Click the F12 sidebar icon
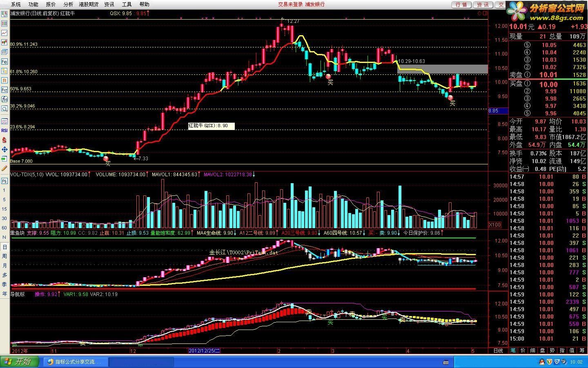Image resolution: width=588 pixels, height=368 pixels. (4, 90)
